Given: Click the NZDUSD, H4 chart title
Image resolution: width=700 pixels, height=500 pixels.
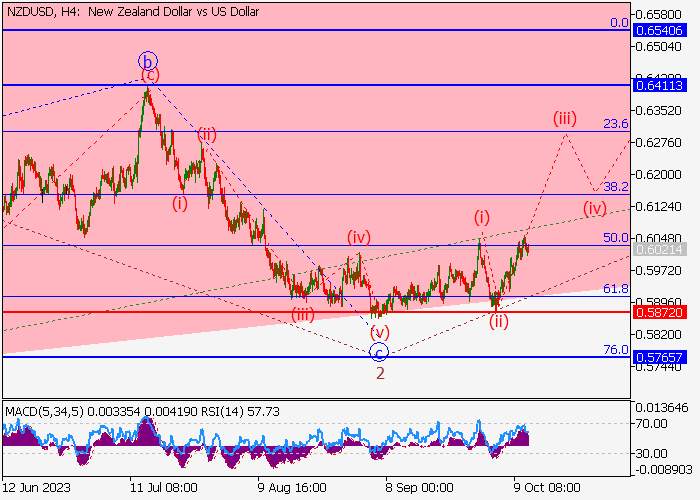Looking at the screenshot, I should click(133, 12).
